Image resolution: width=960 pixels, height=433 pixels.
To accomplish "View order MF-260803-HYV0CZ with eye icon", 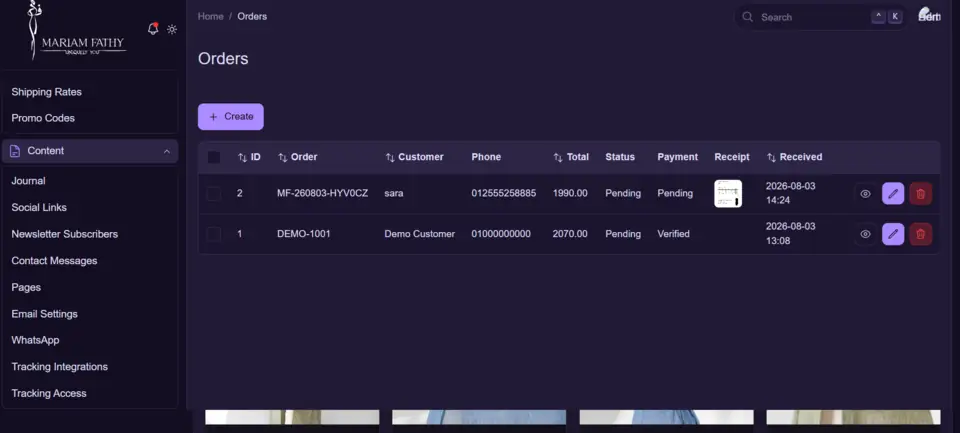I will click(x=865, y=194).
